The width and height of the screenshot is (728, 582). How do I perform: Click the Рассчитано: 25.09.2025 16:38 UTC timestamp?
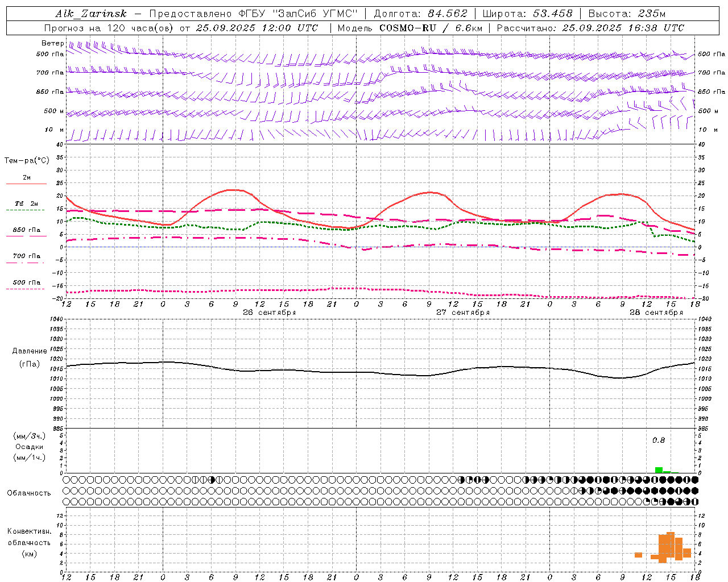tap(591, 28)
